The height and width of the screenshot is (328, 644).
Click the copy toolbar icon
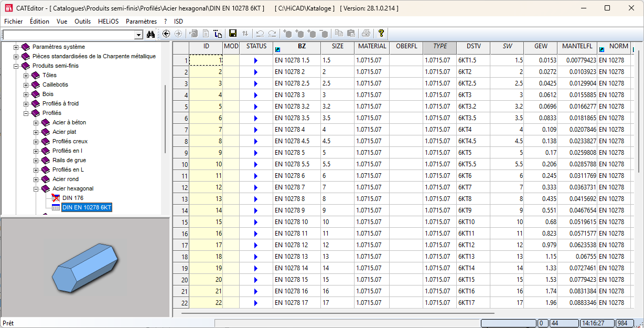click(339, 34)
